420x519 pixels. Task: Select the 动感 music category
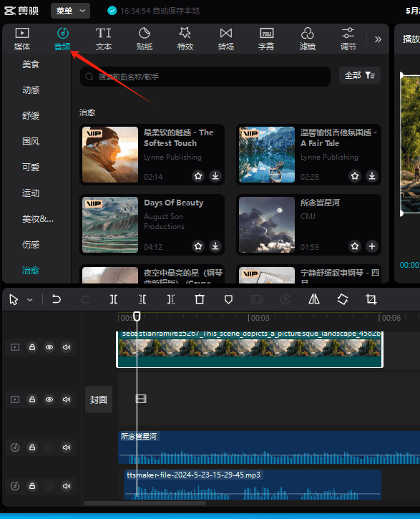pos(31,90)
